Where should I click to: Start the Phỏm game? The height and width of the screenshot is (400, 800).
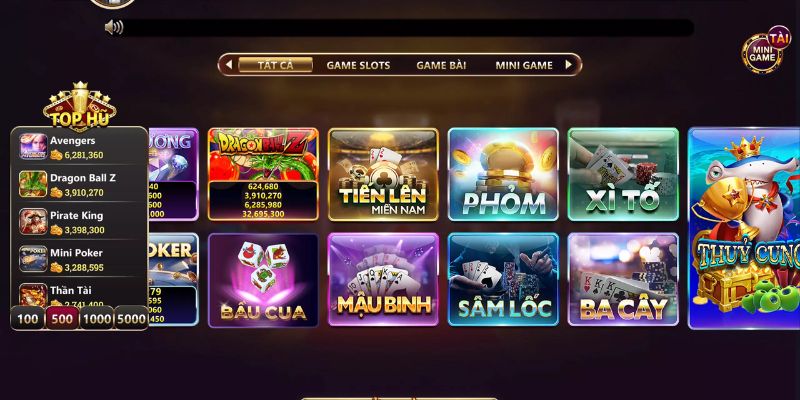pyautogui.click(x=503, y=174)
